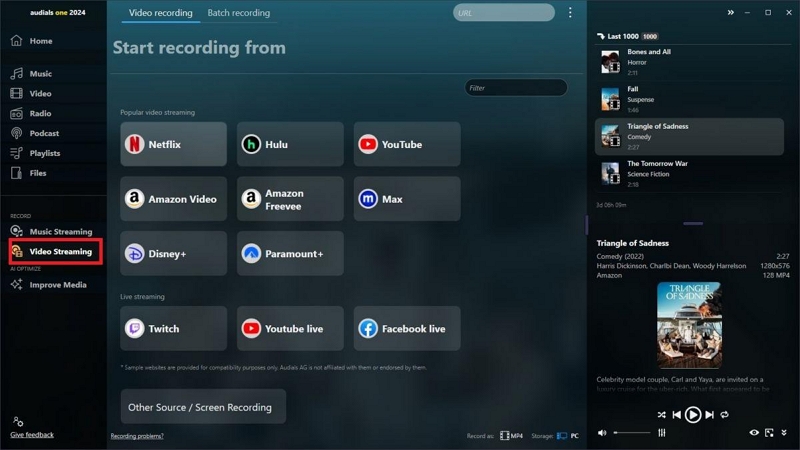The image size is (800, 450).
Task: Start recording from Netflix
Action: click(173, 144)
